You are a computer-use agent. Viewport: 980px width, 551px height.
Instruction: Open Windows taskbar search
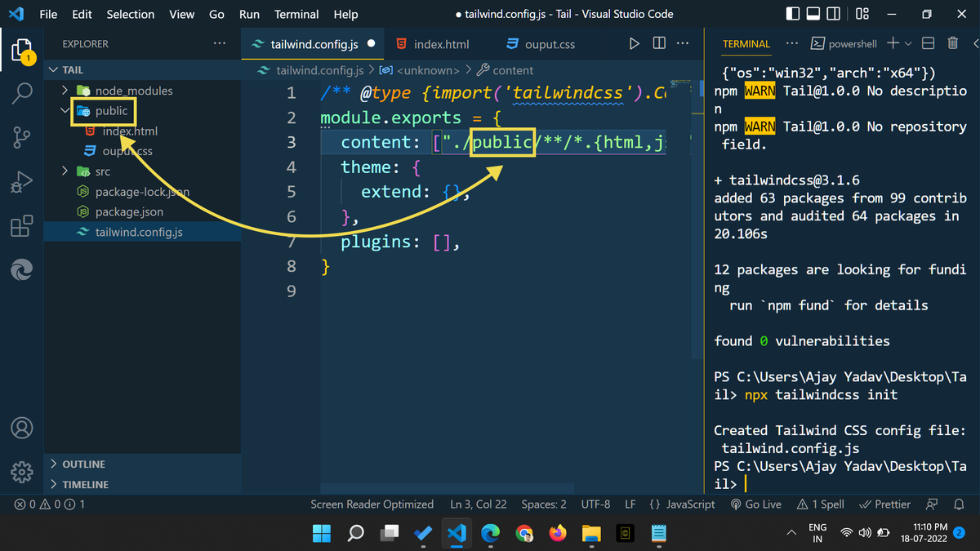click(x=356, y=534)
